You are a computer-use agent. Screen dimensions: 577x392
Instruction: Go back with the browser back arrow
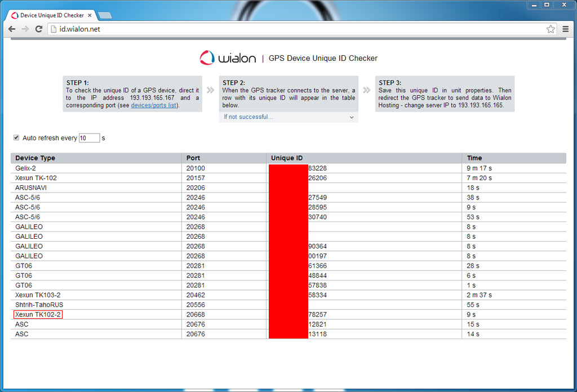[x=12, y=29]
